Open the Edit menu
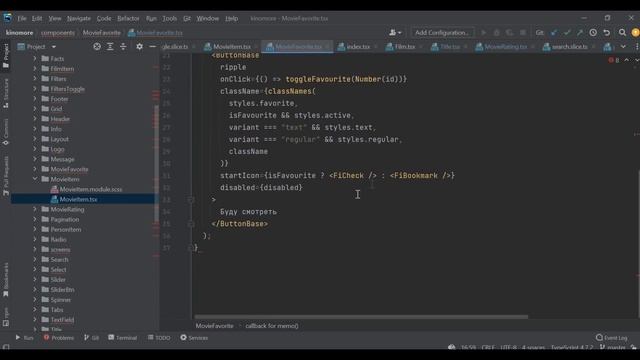Viewport: 640px width, 360px height. [37, 18]
